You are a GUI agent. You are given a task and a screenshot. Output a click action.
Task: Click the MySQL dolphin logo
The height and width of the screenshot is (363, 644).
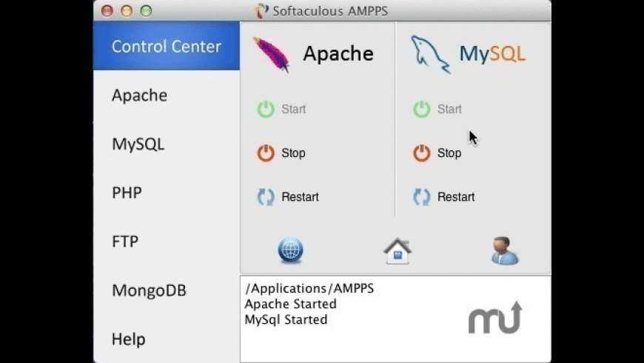[430, 54]
